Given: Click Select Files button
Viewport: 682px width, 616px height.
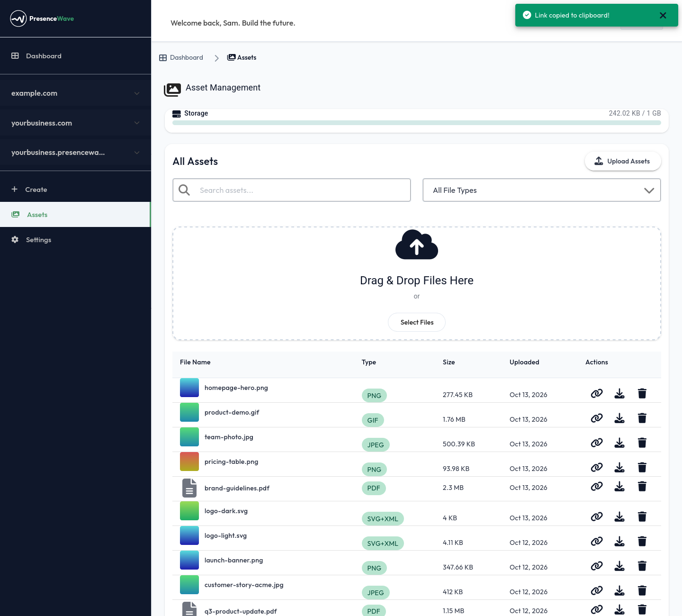Looking at the screenshot, I should [x=417, y=322].
